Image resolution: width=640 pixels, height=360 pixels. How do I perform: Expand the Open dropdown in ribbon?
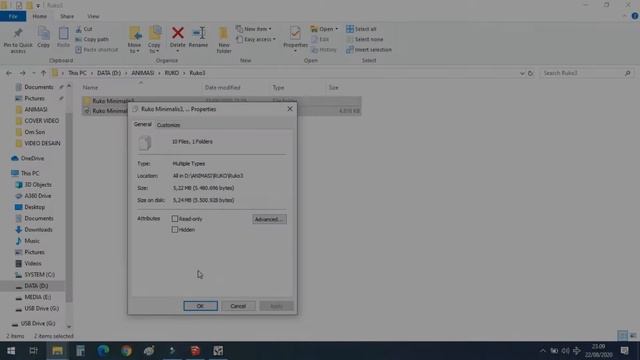click(x=324, y=29)
